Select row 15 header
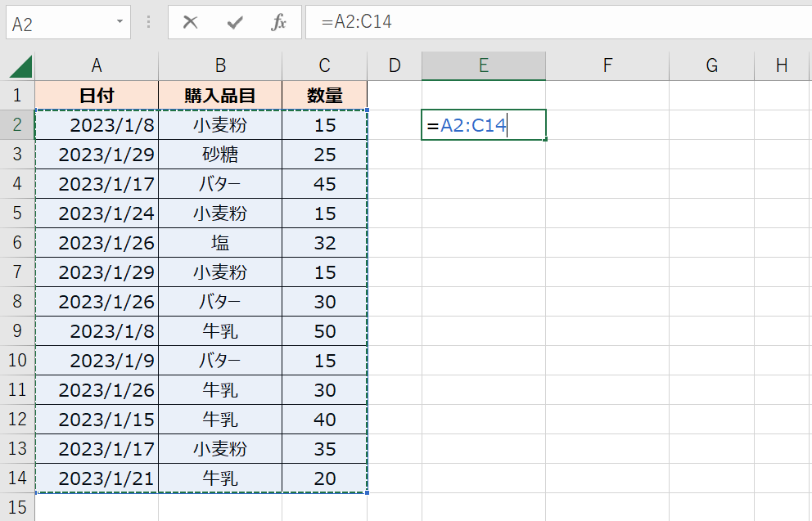This screenshot has width=812, height=521. click(x=17, y=507)
